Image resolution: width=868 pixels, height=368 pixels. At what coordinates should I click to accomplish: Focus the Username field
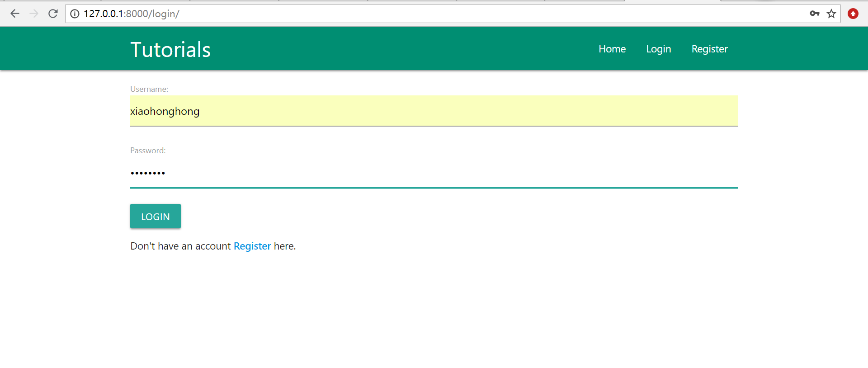(434, 111)
